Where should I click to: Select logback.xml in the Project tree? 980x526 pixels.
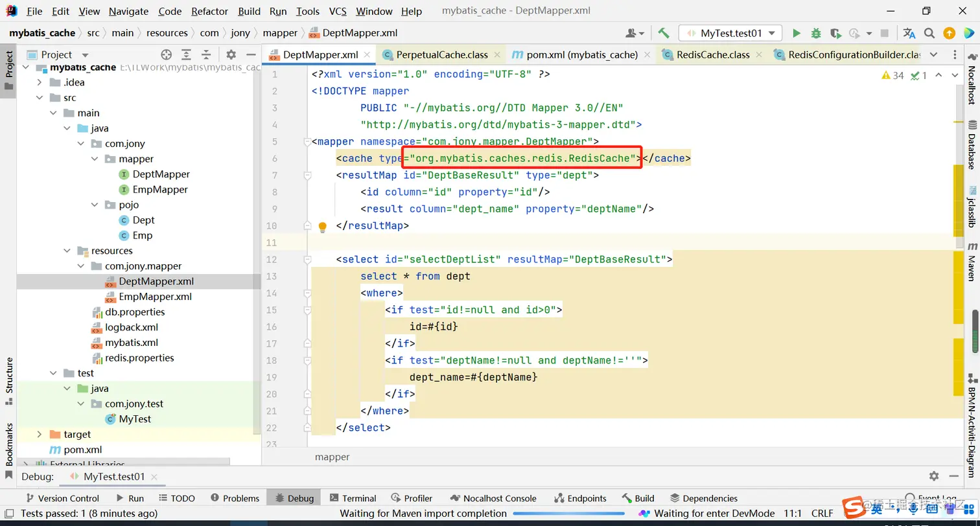pos(132,327)
